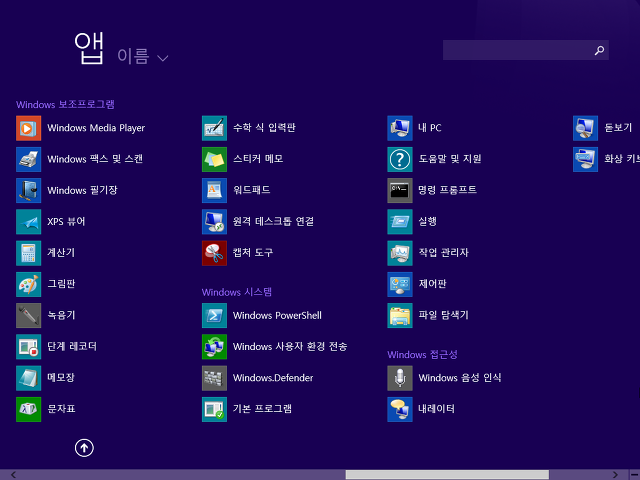This screenshot has width=640, height=480.
Task: Click the scrollbar right arrow
Action: click(x=615, y=475)
